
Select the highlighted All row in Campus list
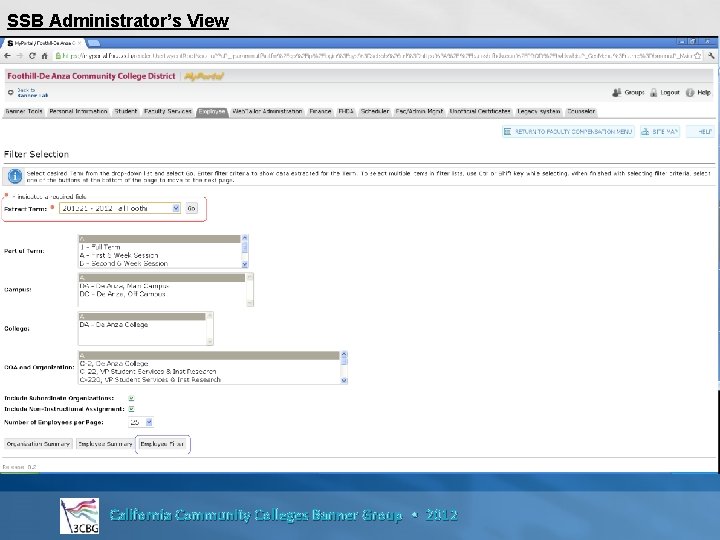pyautogui.click(x=162, y=278)
